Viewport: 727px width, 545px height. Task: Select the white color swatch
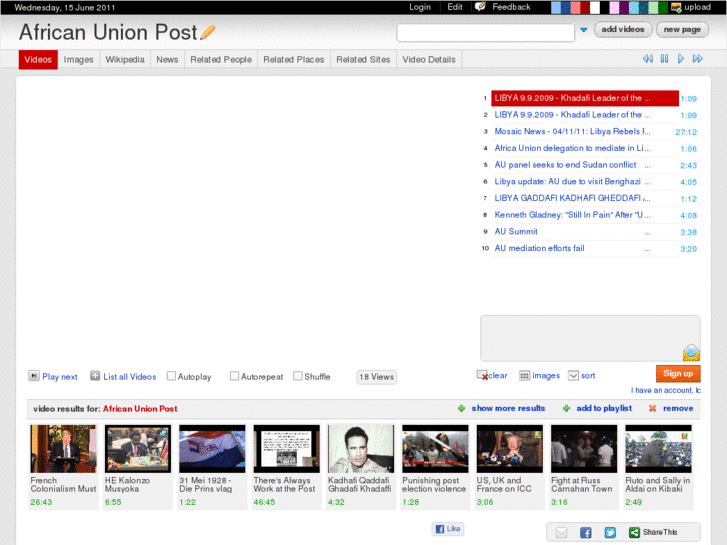(x=594, y=7)
